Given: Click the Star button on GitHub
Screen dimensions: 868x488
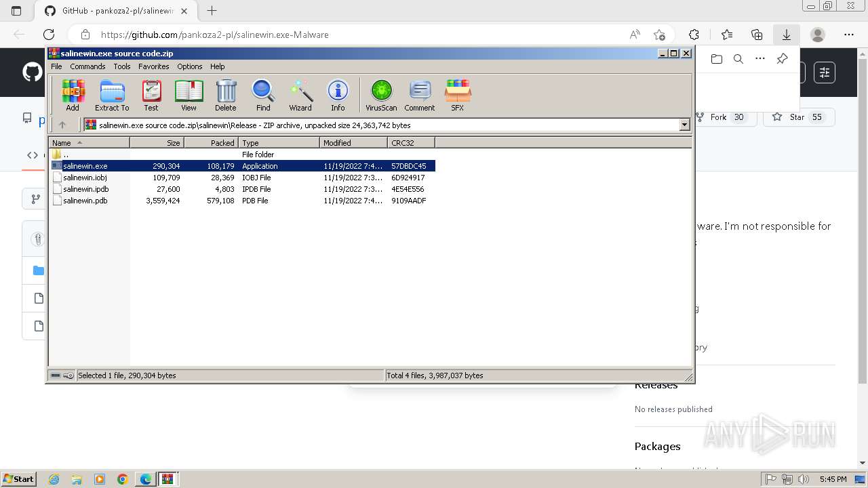Looking at the screenshot, I should pos(800,117).
